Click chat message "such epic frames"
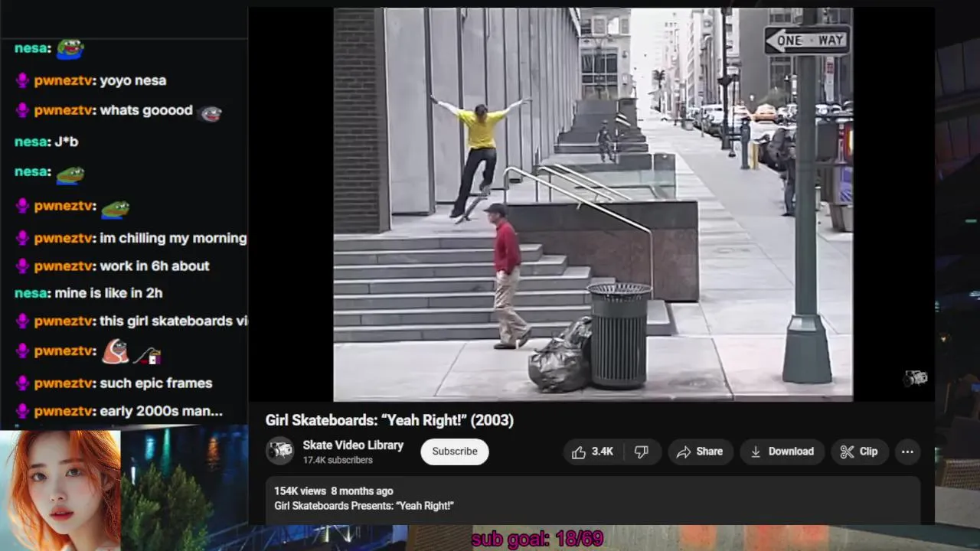Viewport: 980px width, 551px height. (156, 383)
